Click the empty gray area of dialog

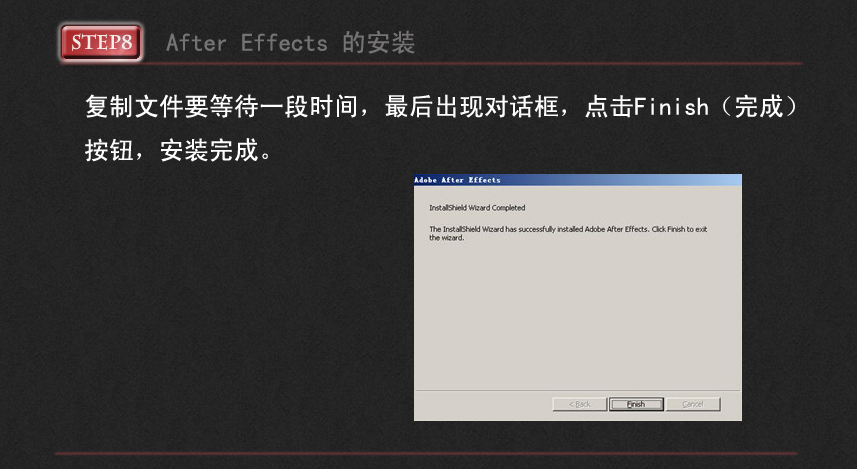click(578, 317)
